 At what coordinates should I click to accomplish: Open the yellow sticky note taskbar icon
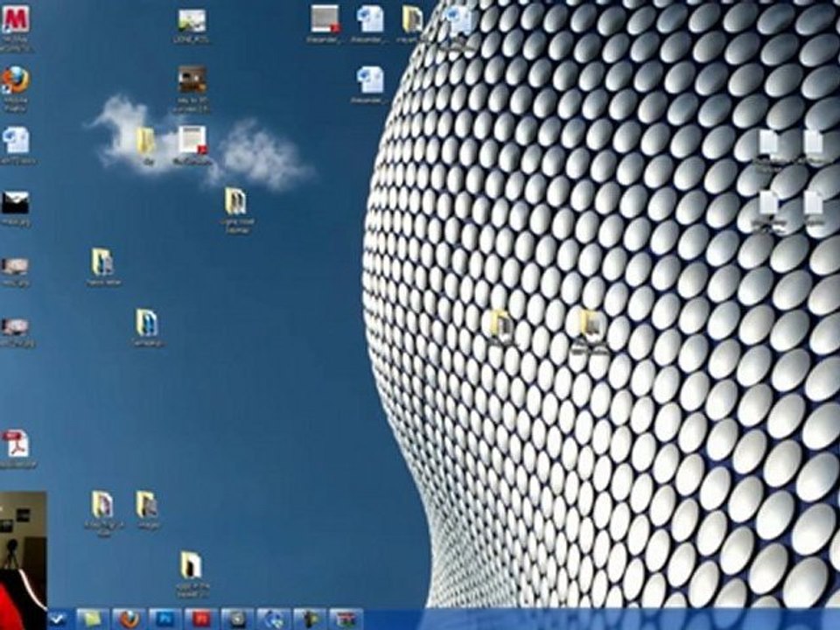(x=93, y=619)
